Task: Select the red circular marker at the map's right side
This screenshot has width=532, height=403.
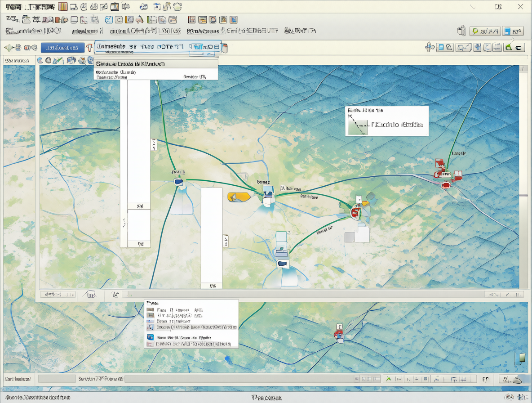Action: tap(446, 185)
